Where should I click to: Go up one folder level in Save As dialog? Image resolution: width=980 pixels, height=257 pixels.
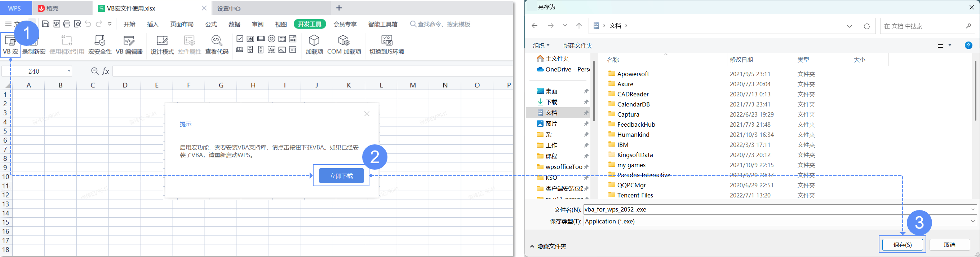[x=579, y=26]
